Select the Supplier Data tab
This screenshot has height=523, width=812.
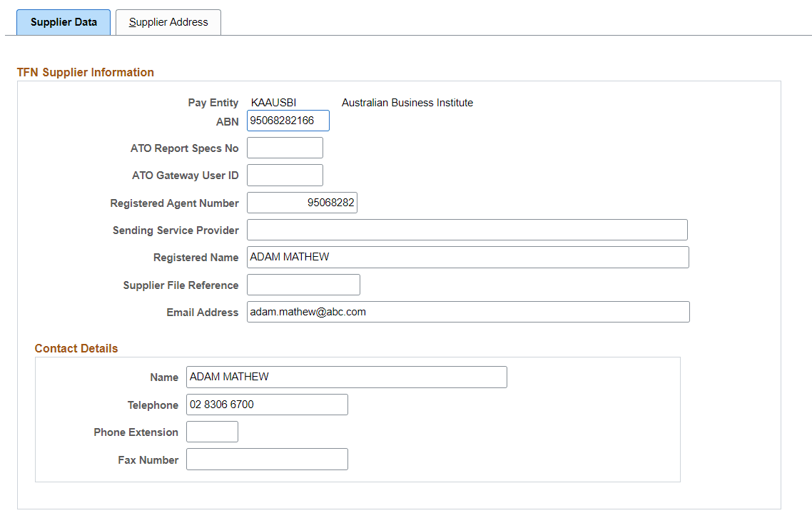pyautogui.click(x=63, y=22)
